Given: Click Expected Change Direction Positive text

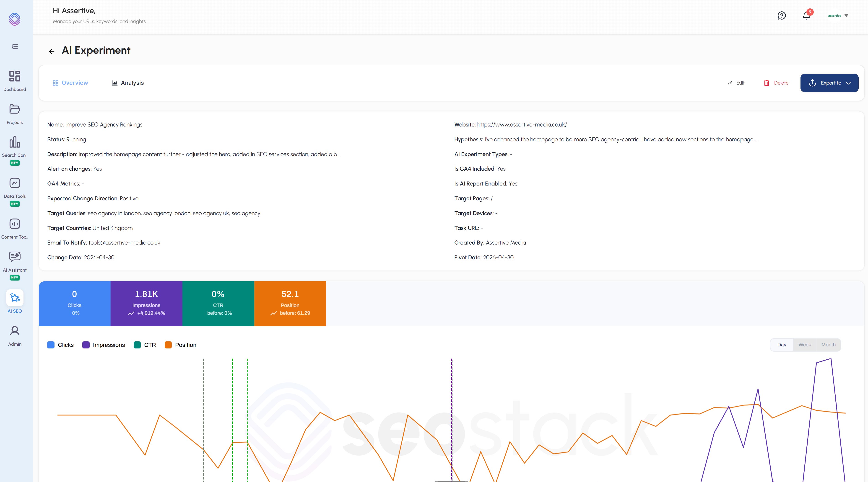Looking at the screenshot, I should (93, 198).
